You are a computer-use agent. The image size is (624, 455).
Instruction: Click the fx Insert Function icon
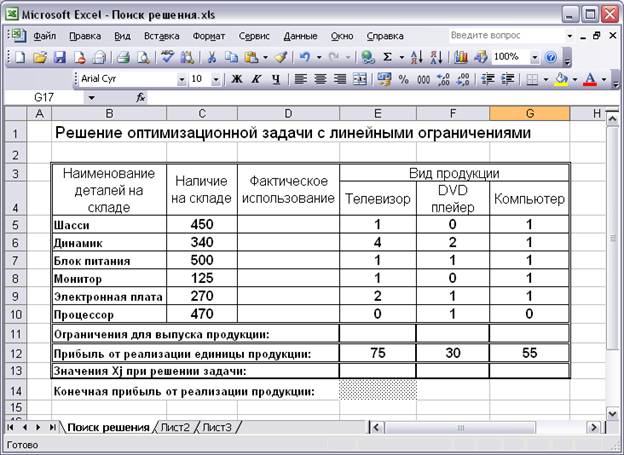[140, 97]
